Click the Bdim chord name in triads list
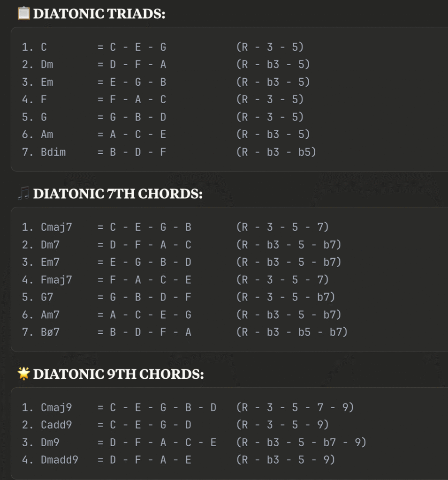The image size is (448, 480). (x=53, y=152)
